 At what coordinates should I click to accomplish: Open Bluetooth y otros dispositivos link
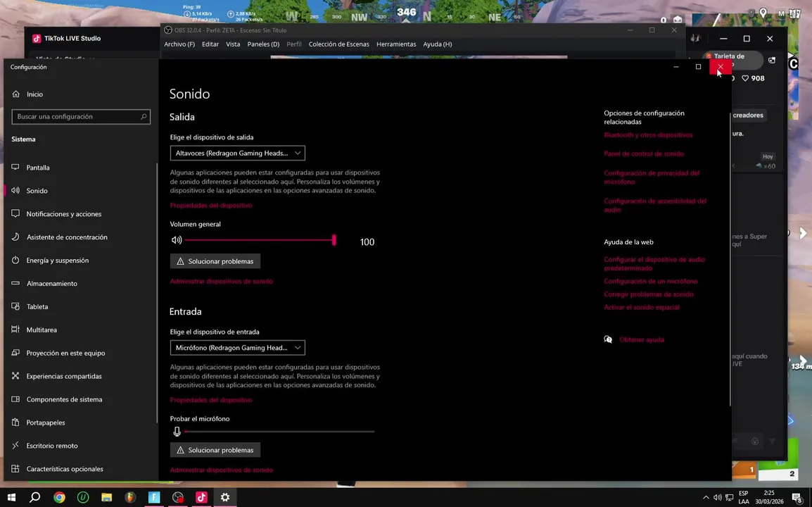pyautogui.click(x=648, y=134)
